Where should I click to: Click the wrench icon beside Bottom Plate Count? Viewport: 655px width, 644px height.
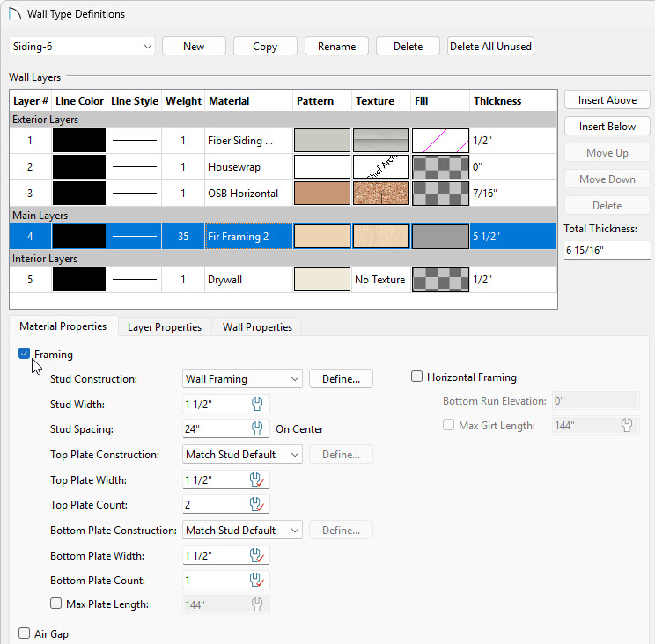point(257,580)
